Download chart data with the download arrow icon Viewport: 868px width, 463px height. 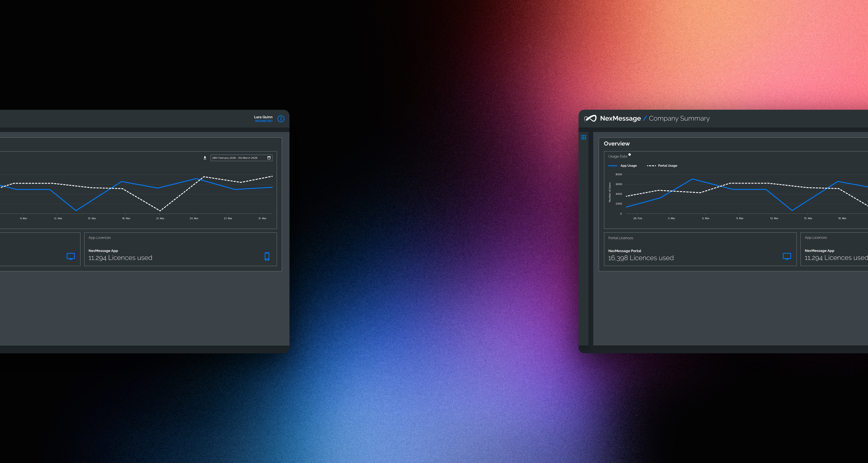pos(205,158)
